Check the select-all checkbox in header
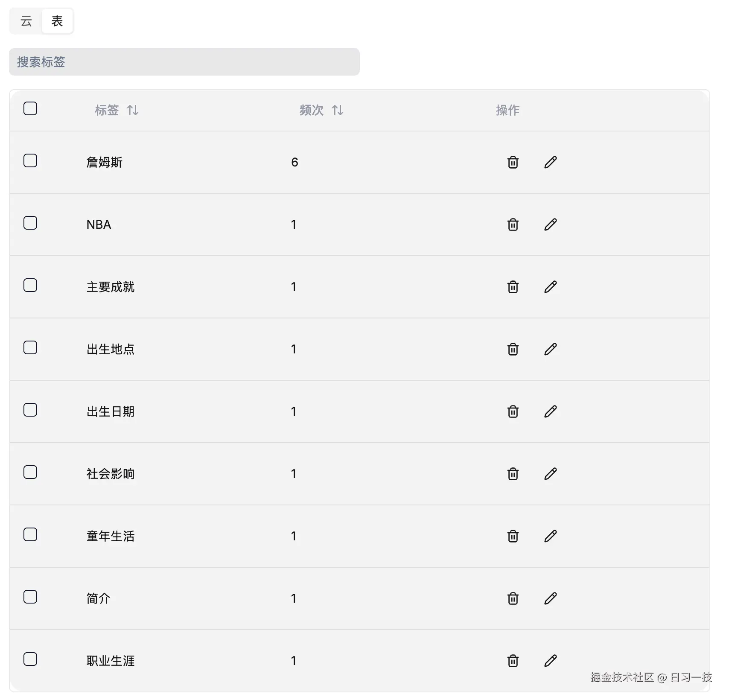Image resolution: width=729 pixels, height=700 pixels. [30, 109]
